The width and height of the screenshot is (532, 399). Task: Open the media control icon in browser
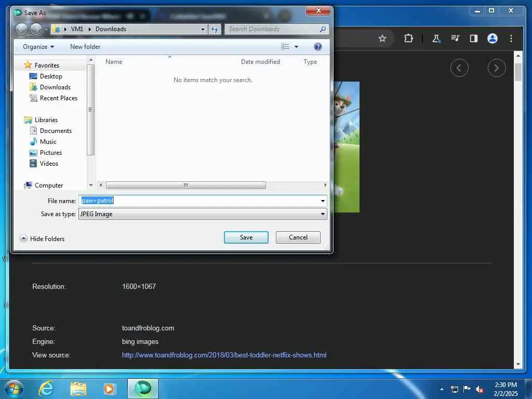(x=455, y=38)
